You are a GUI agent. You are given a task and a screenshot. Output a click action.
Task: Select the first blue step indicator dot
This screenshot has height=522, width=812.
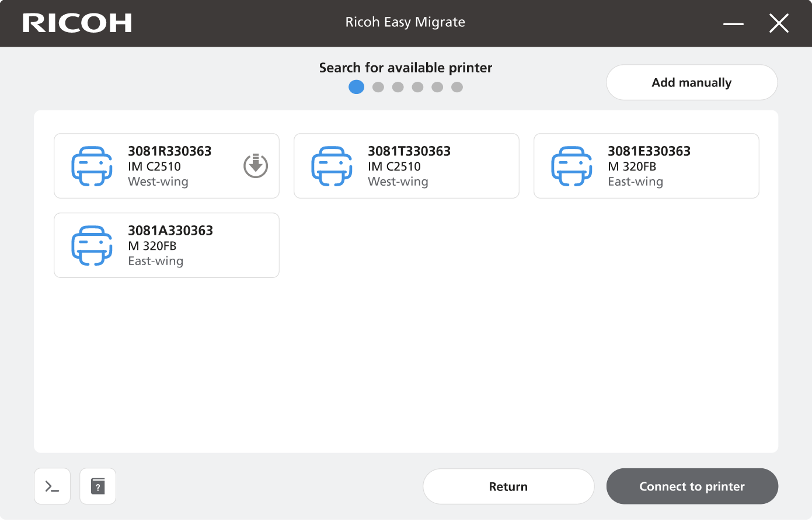point(356,87)
